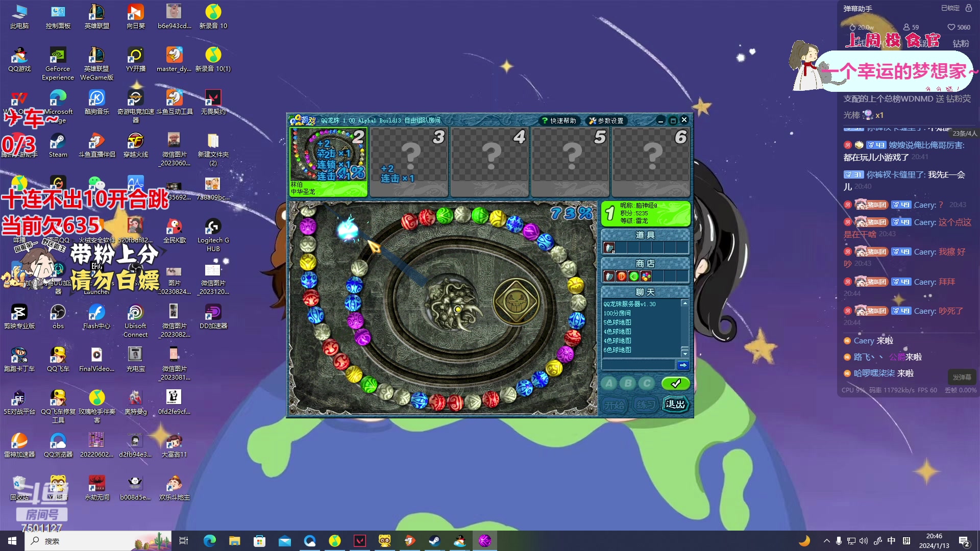Image resolution: width=980 pixels, height=551 pixels.
Task: Select empty player slot 5
Action: click(570, 162)
